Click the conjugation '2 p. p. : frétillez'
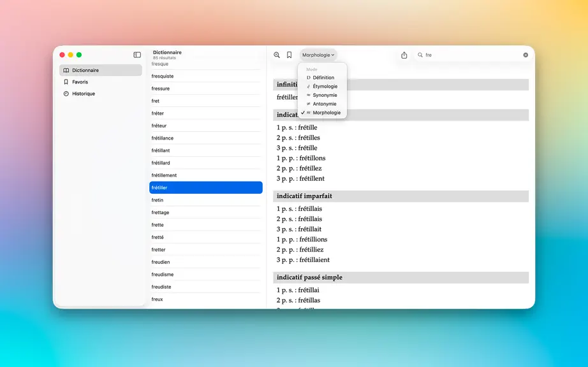 [299, 168]
